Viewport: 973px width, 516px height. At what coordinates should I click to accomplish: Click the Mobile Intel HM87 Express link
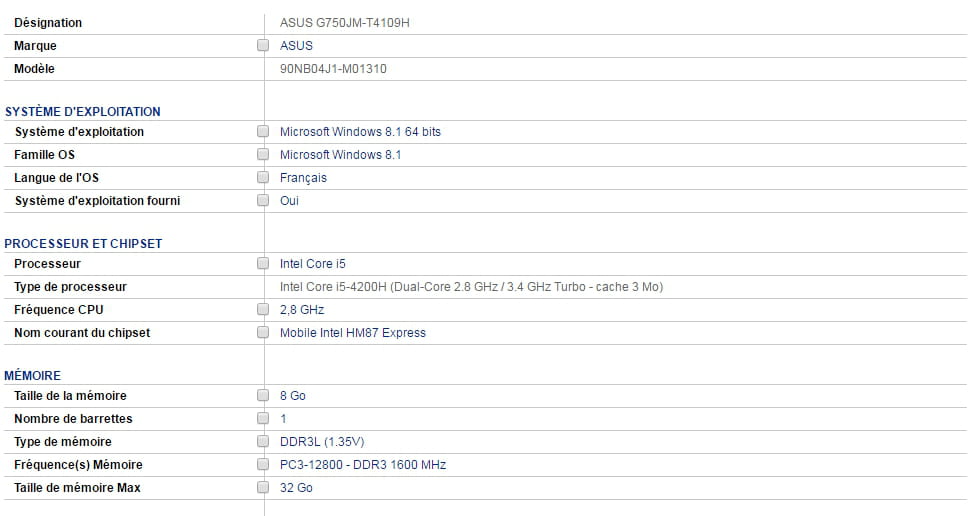(x=352, y=333)
